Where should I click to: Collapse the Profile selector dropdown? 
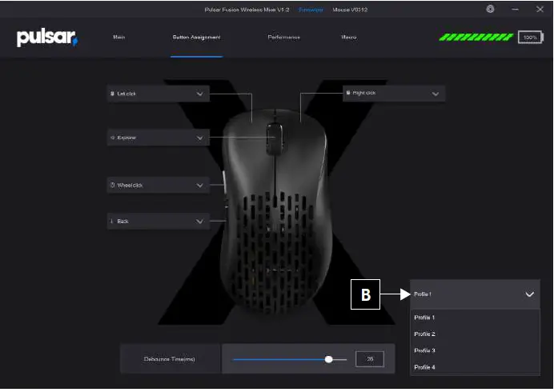(x=475, y=294)
